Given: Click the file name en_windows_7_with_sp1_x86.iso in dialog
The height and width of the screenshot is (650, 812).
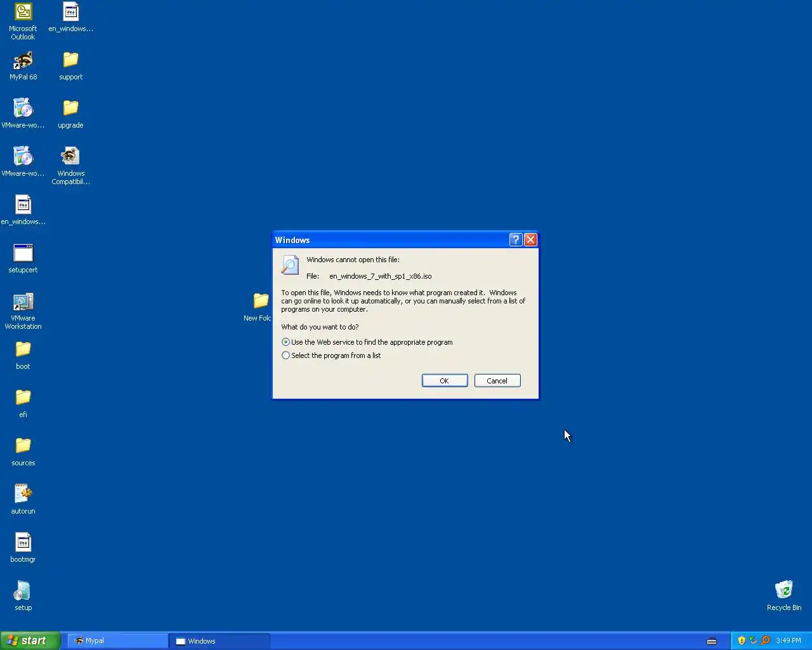Looking at the screenshot, I should (x=381, y=276).
